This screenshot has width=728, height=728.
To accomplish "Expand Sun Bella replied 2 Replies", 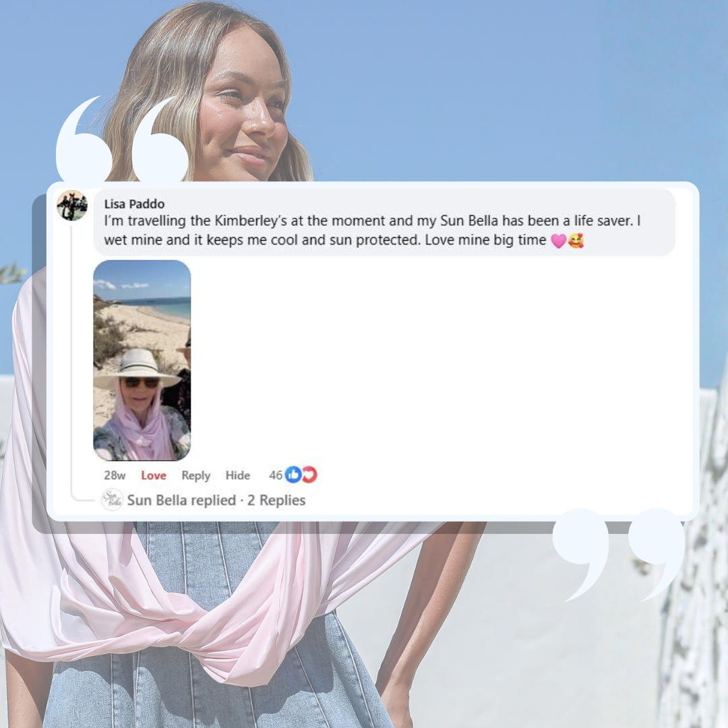I will tap(216, 500).
